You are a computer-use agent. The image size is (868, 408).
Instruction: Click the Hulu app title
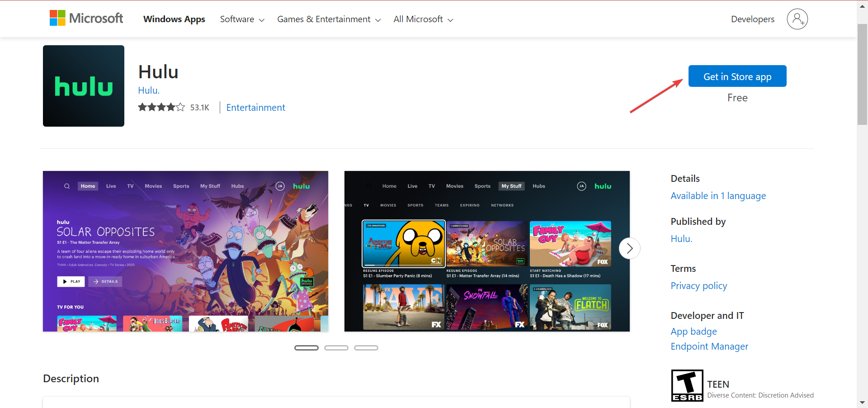click(x=158, y=72)
